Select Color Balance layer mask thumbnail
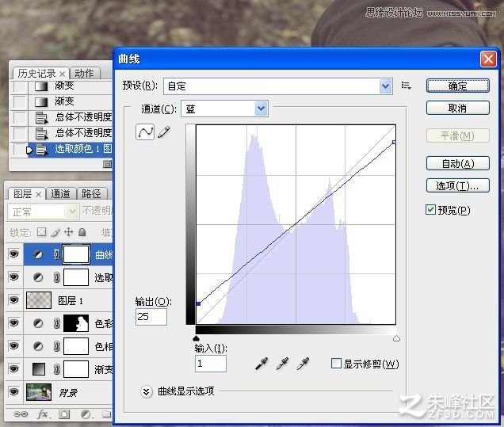Viewport: 504px width, 427px height. point(76,323)
